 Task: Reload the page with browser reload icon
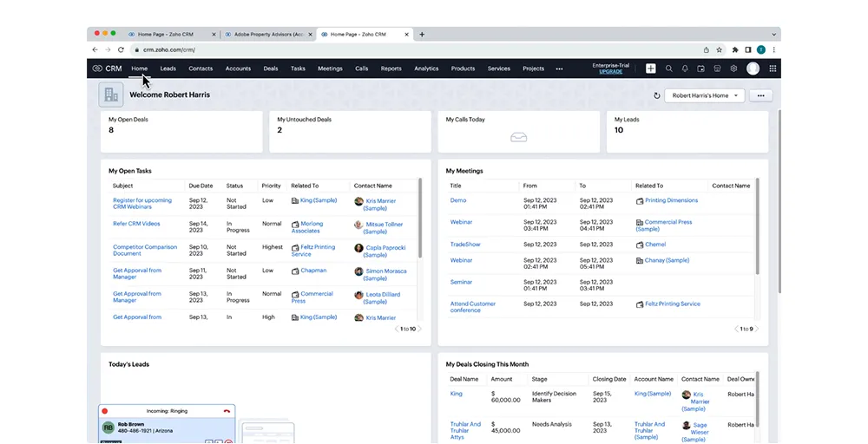pyautogui.click(x=121, y=49)
